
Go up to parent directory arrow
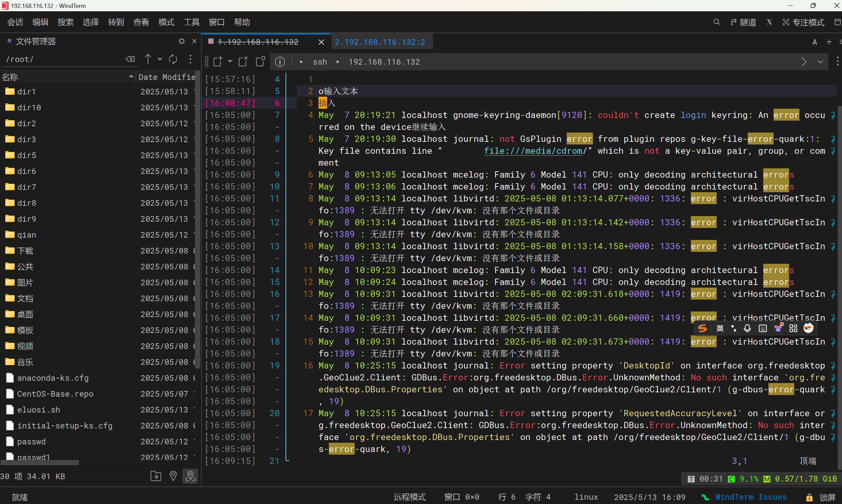tap(148, 59)
